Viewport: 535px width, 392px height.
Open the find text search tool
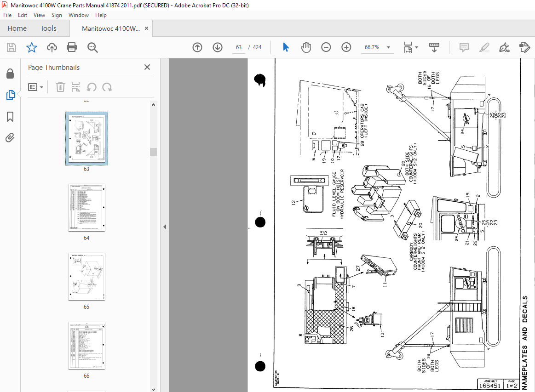[x=92, y=47]
